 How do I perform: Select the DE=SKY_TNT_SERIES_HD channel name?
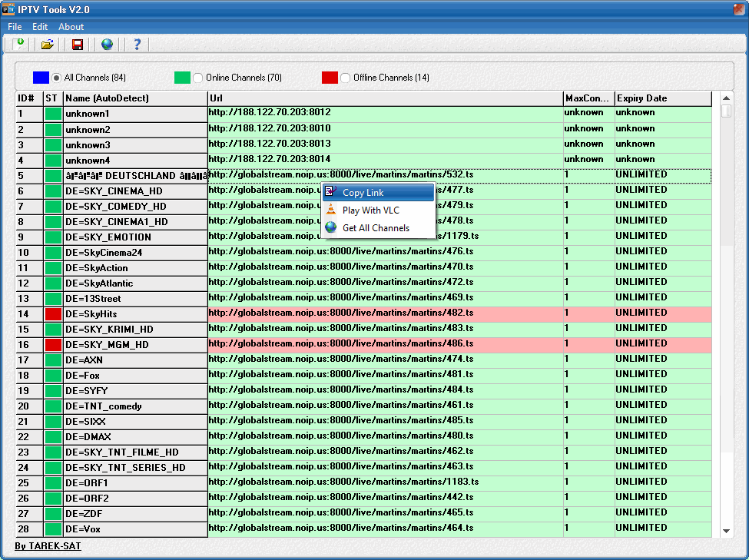click(125, 467)
